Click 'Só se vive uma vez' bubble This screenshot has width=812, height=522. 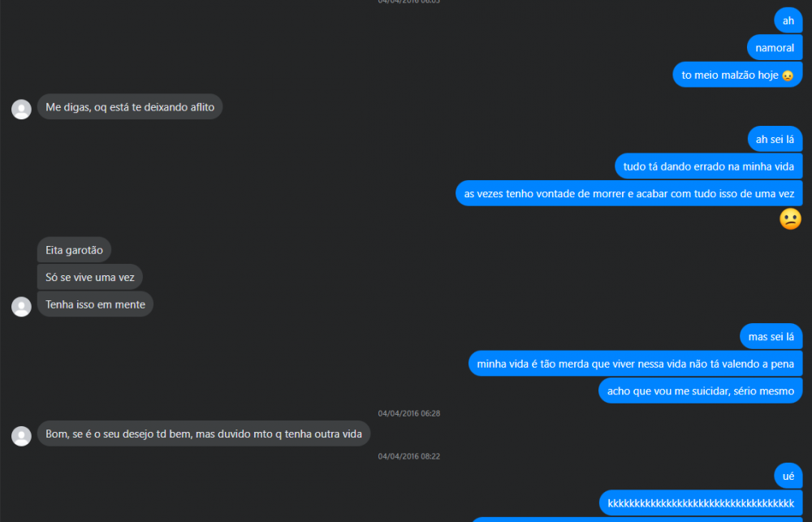tap(89, 277)
